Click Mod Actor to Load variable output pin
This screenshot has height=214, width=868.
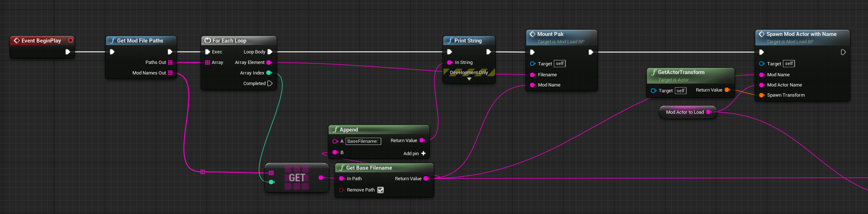tap(709, 112)
